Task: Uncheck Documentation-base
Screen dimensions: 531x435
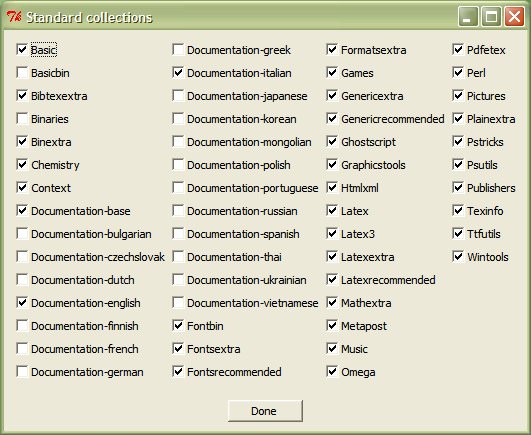Action: coord(22,211)
